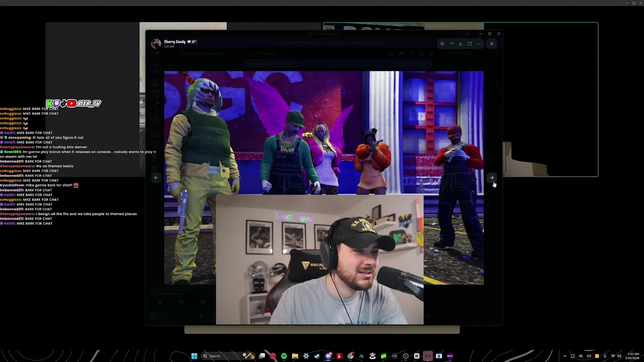Click Cherry Candy's profile avatar
The image size is (644, 362).
[156, 44]
